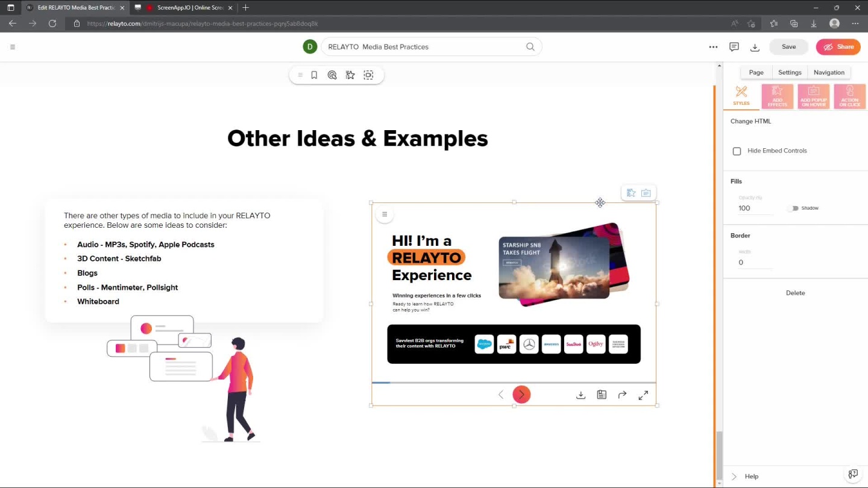Click the Share button
Screen dimensions: 868x488
pos(838,47)
